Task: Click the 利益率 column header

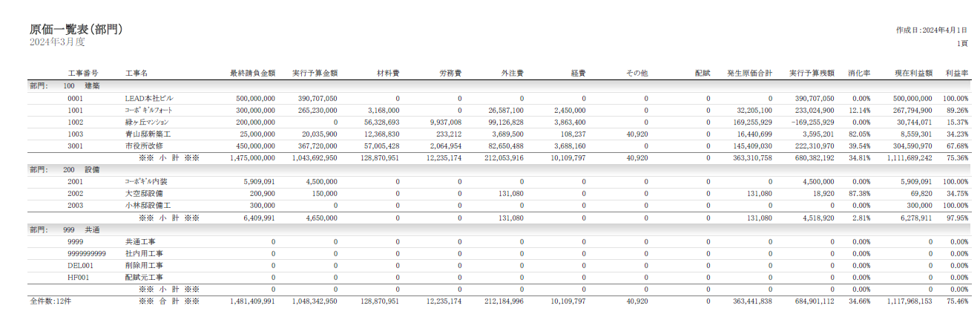Action: (956, 74)
